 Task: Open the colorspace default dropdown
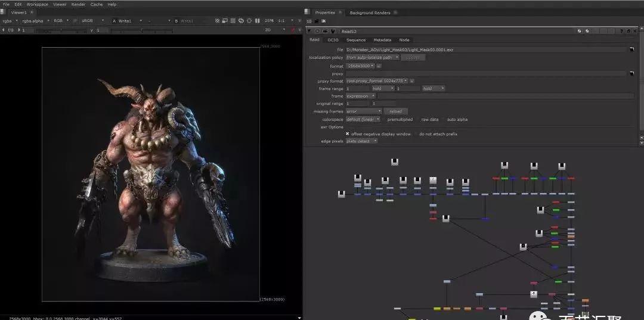[x=363, y=119]
